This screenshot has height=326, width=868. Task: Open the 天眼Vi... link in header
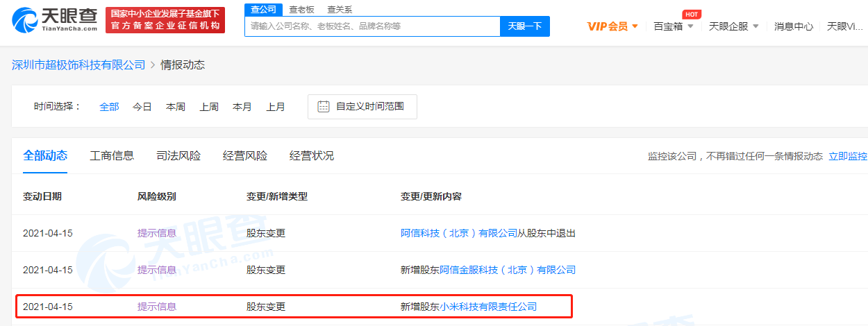click(x=846, y=26)
